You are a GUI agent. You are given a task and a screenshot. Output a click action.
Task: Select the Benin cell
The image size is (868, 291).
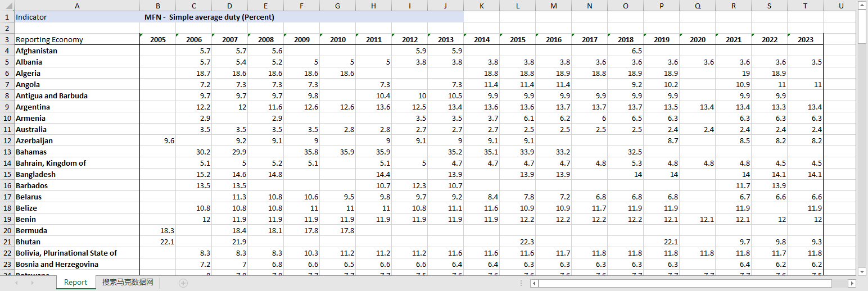[x=76, y=219]
